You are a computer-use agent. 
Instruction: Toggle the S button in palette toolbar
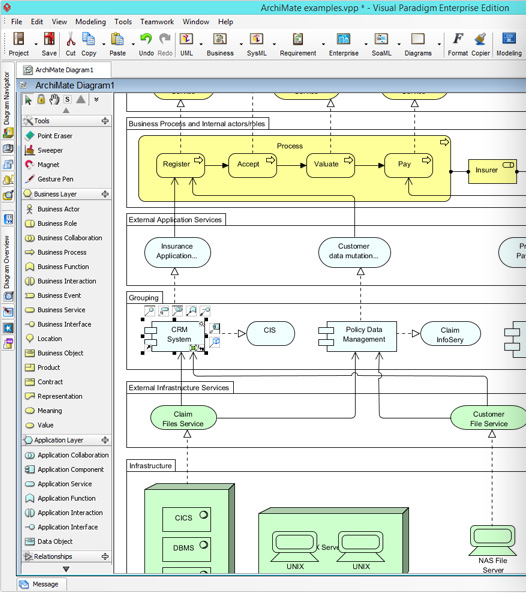67,99
